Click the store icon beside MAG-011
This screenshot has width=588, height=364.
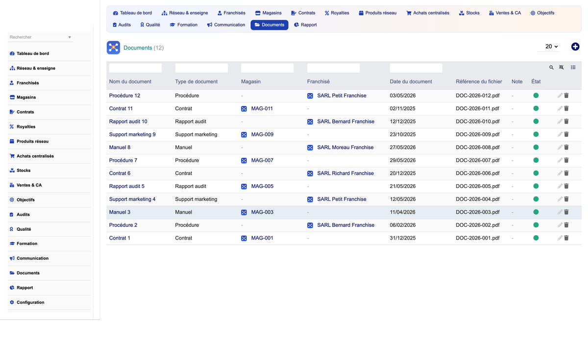(x=244, y=109)
